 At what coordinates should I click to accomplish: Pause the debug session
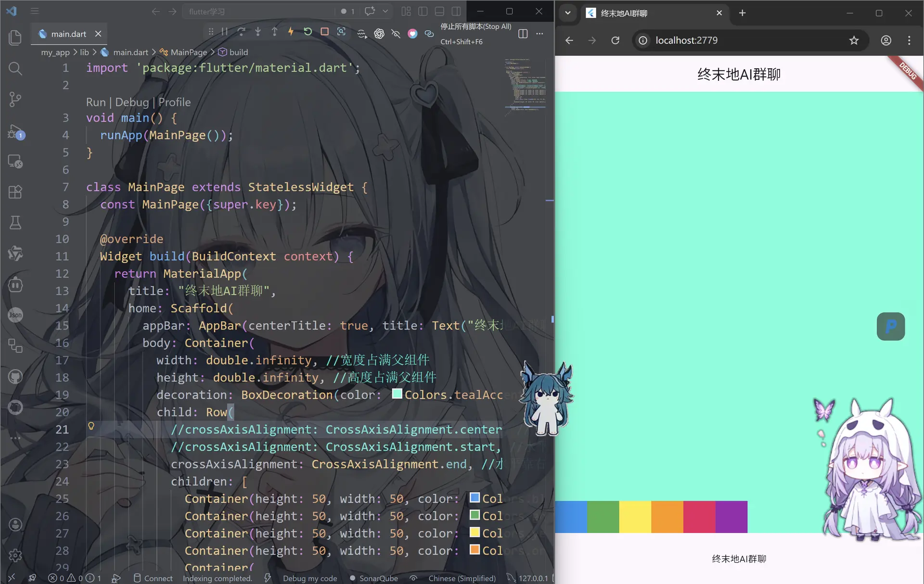pyautogui.click(x=225, y=32)
